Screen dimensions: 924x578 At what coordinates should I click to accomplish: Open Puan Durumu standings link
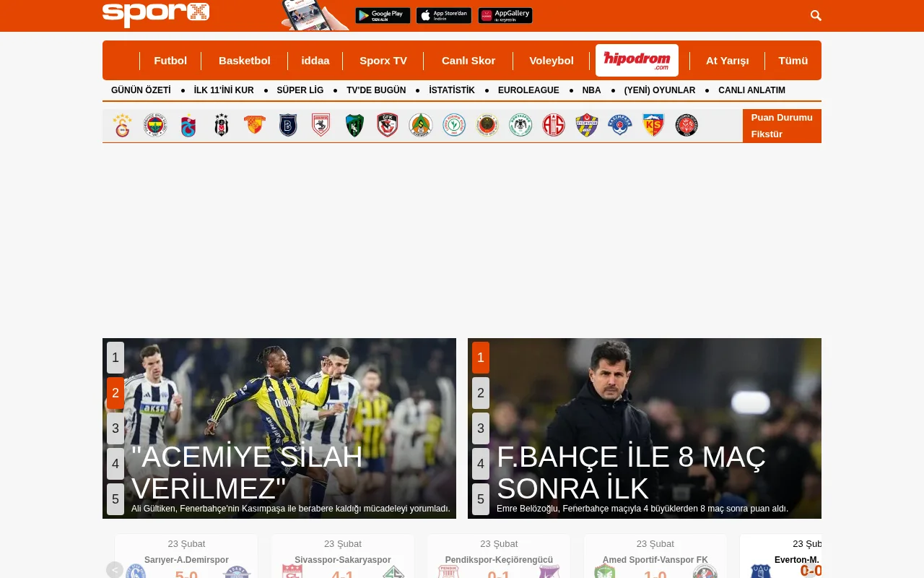(x=782, y=117)
